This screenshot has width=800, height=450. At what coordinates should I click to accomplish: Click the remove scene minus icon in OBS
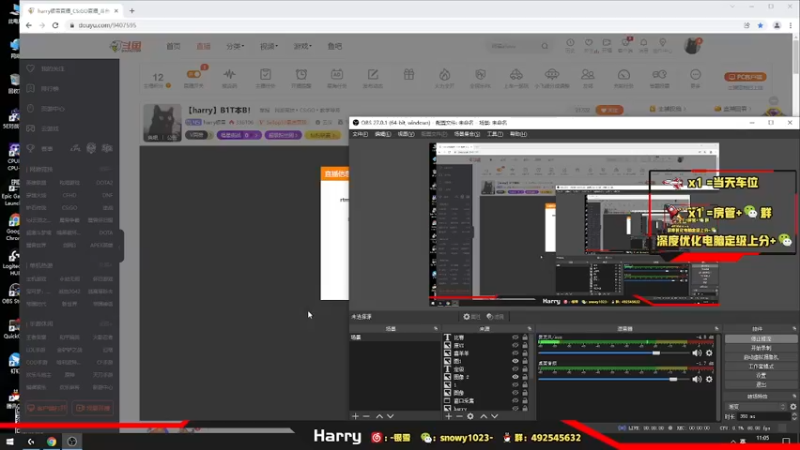pyautogui.click(x=366, y=416)
